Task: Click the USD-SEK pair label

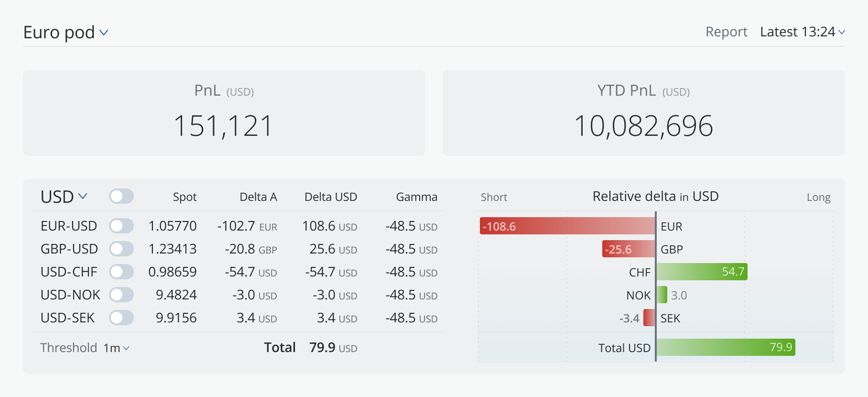Action: point(67,318)
